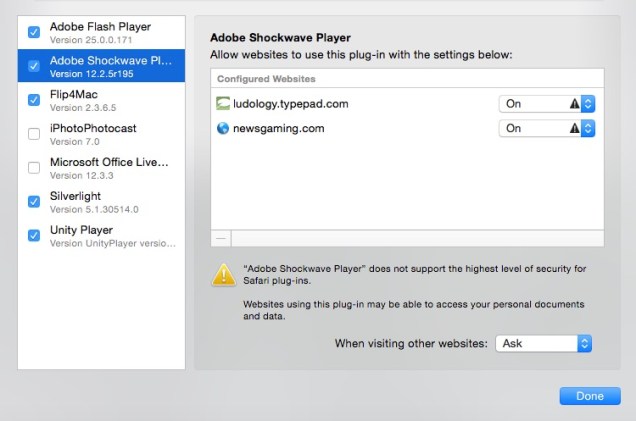Image resolution: width=636 pixels, height=421 pixels.
Task: Click the ludology.typepad.com site favicon
Action: 223,104
